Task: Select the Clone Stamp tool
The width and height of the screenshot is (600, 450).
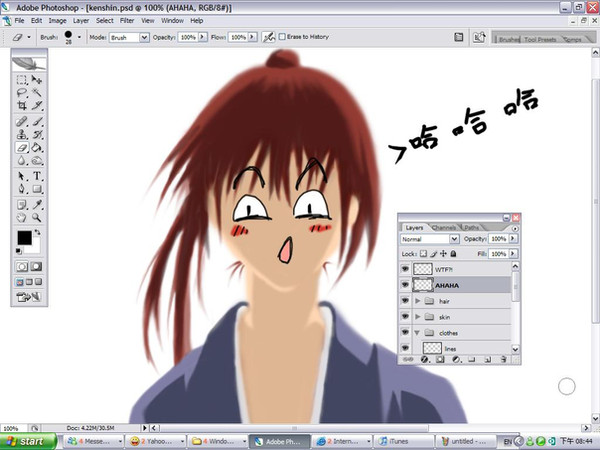Action: coord(22,134)
